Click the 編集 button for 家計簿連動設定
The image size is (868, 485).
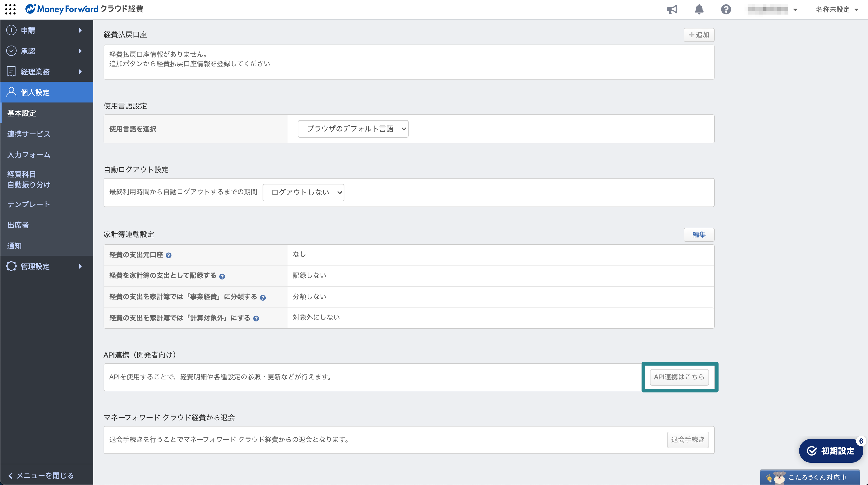click(698, 234)
